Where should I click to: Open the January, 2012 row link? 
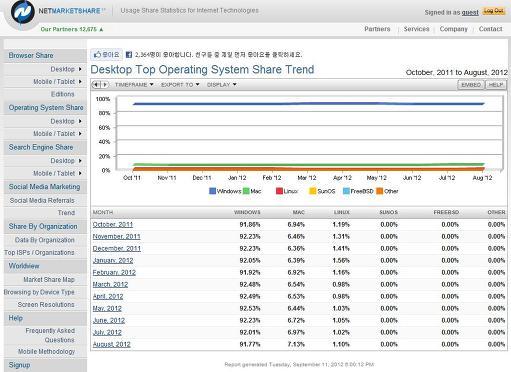pos(113,260)
